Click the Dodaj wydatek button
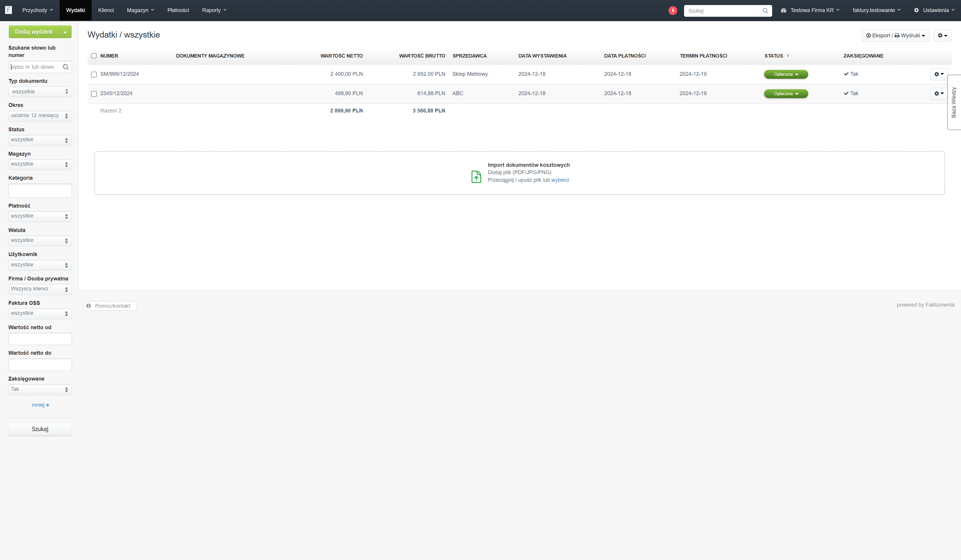 coord(33,32)
